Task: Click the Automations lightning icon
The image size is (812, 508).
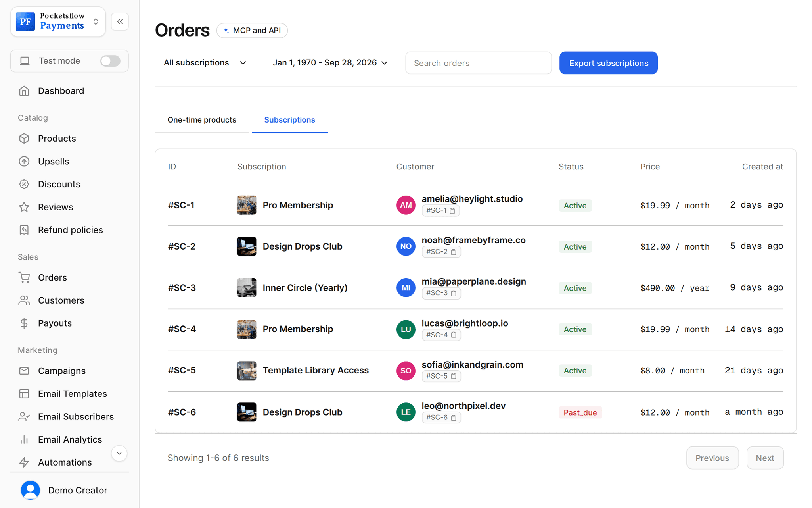Action: (24, 462)
